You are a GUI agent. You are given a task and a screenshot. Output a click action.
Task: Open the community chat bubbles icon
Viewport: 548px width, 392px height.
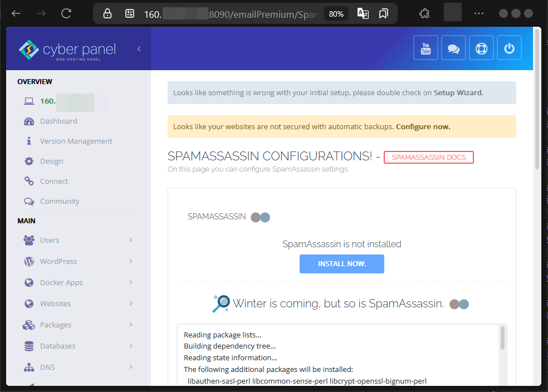(453, 48)
